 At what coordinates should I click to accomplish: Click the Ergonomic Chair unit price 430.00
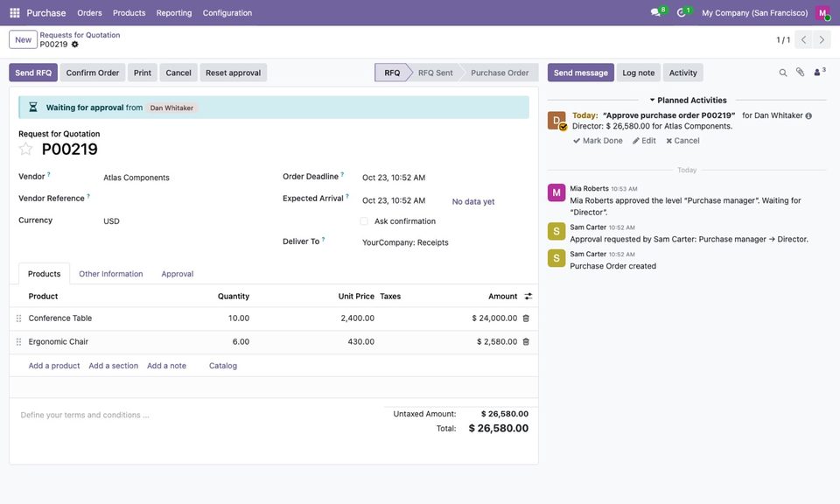(360, 342)
